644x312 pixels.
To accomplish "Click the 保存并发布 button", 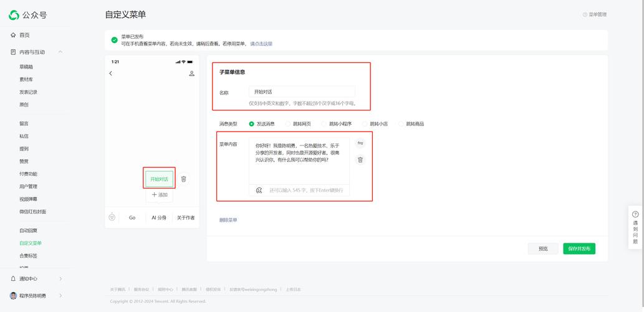I will click(579, 248).
